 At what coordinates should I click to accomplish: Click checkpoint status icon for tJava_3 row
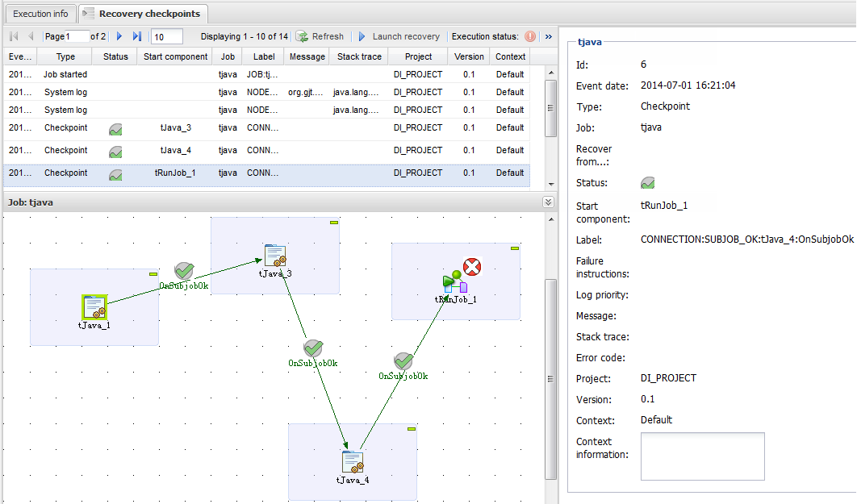pos(116,128)
